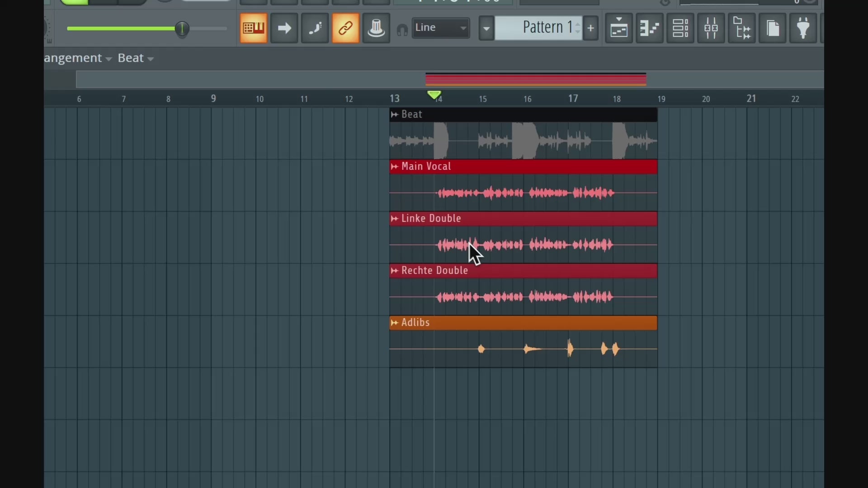Select the Rechte Double clip title bar

[x=524, y=271]
